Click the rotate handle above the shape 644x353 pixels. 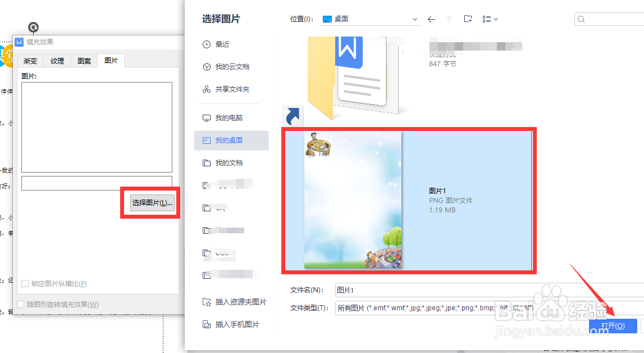pyautogui.click(x=33, y=28)
